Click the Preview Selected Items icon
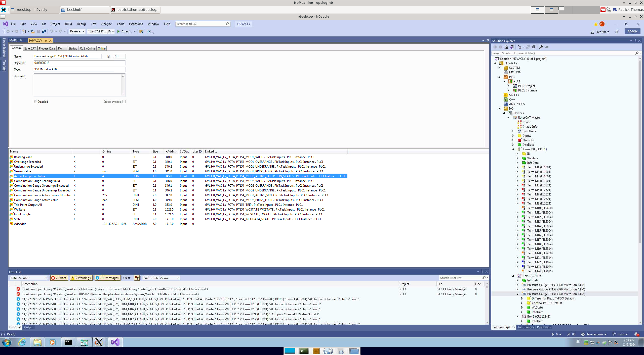 click(547, 47)
